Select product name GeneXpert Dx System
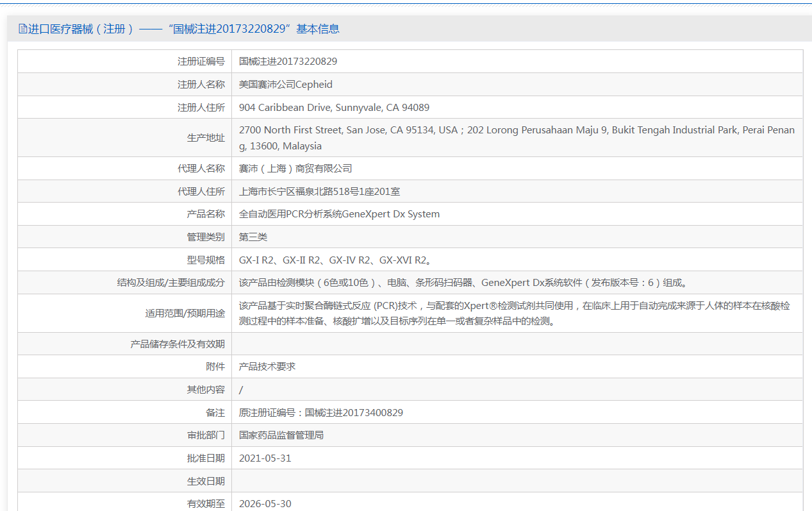The width and height of the screenshot is (812, 511). coord(339,214)
